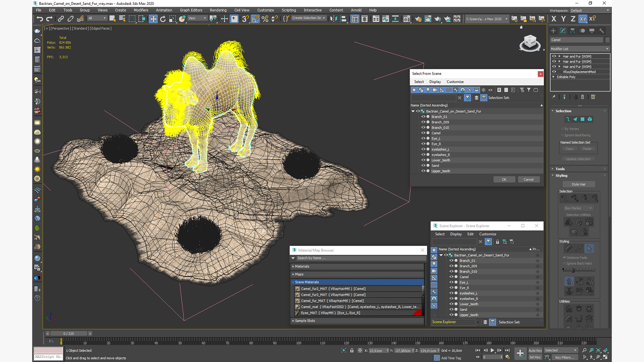This screenshot has width=644, height=362.
Task: Open Display menu in Select From Scene
Action: pos(435,82)
